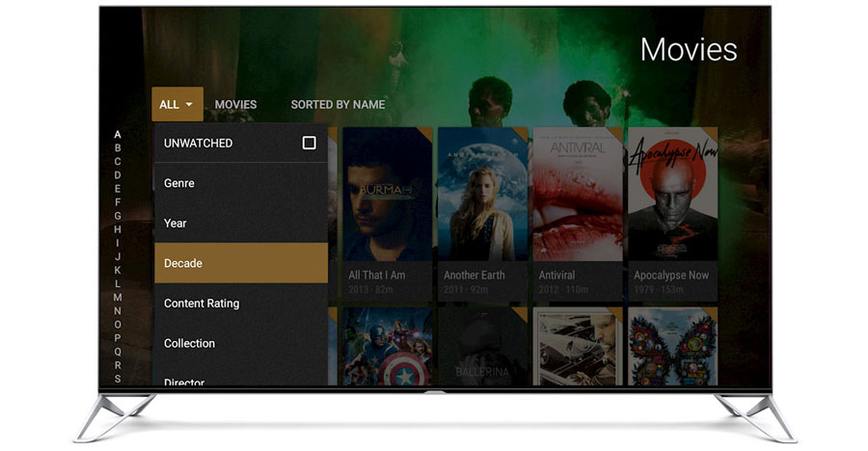
Task: Click the Antiviral title text
Action: coord(556,275)
